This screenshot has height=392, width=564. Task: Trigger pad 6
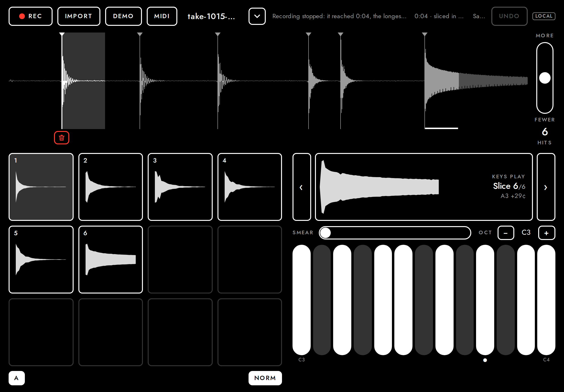pos(110,260)
